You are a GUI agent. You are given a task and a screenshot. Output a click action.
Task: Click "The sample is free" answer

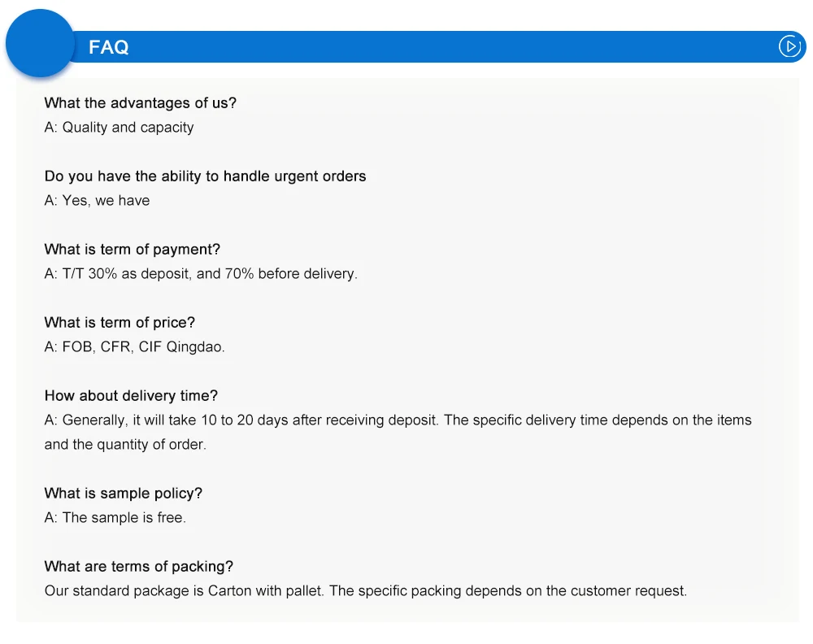115,518
